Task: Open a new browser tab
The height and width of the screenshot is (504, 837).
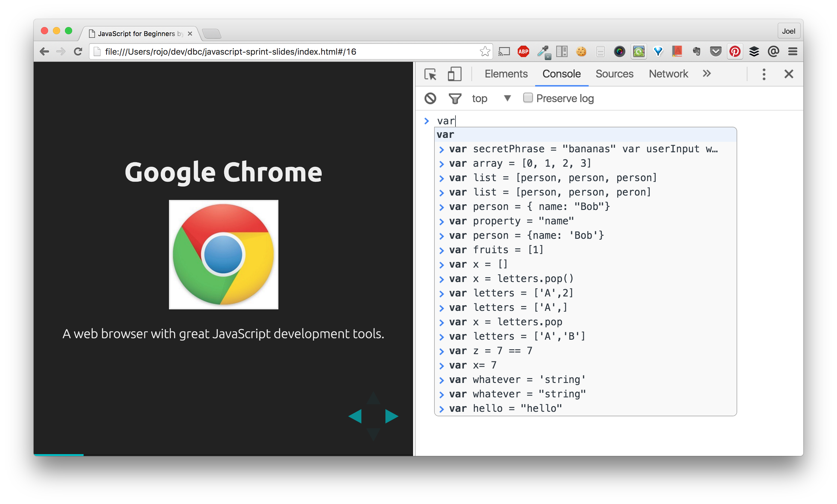Action: pos(211,34)
